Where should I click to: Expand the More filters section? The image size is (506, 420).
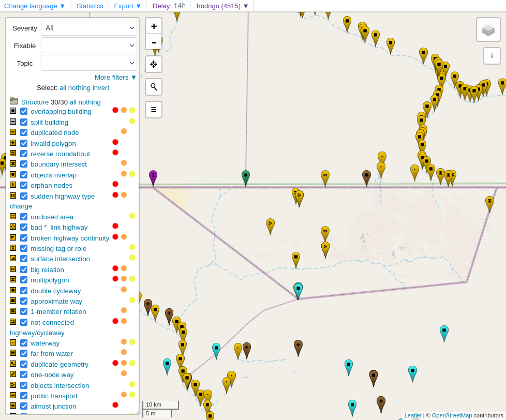115,77
